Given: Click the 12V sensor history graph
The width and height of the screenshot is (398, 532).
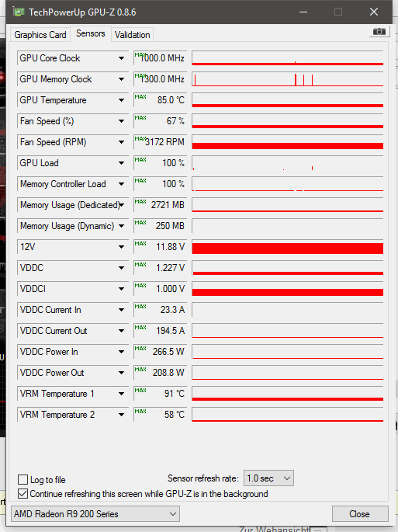Looking at the screenshot, I should click(x=288, y=247).
